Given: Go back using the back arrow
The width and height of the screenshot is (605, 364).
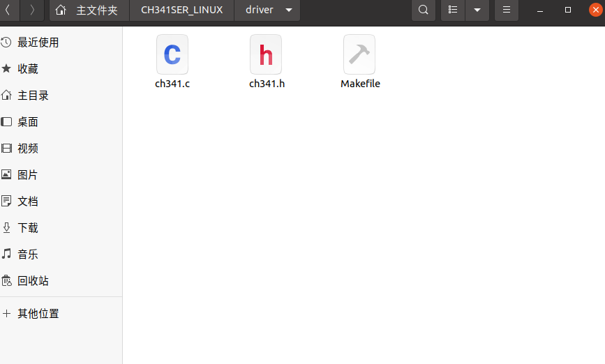Looking at the screenshot, I should [8, 10].
